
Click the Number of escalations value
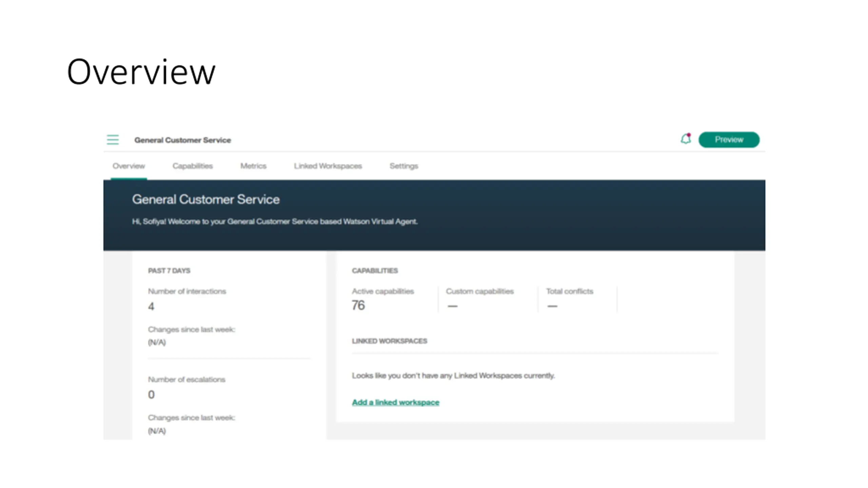click(x=151, y=394)
